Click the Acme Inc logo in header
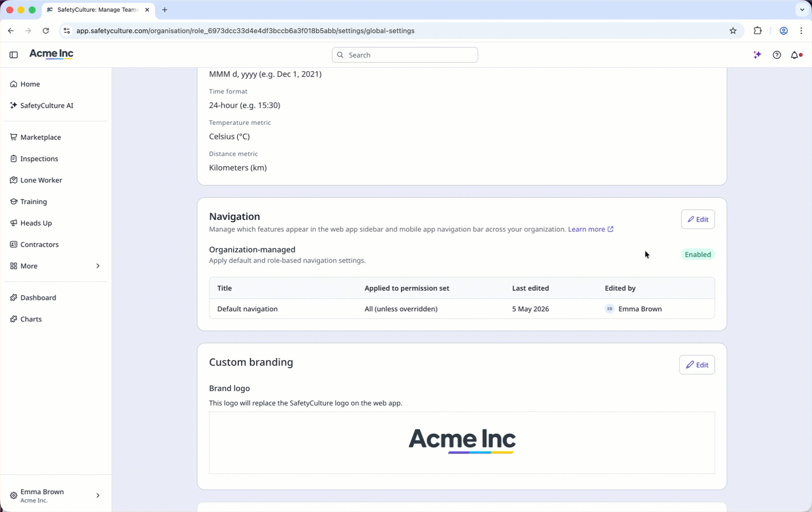812x512 pixels. tap(51, 54)
